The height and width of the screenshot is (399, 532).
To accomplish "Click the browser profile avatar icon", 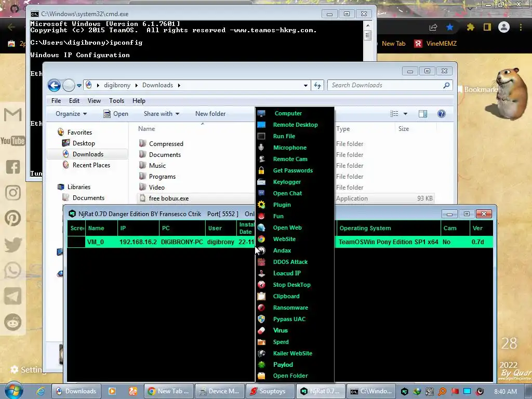I will coord(504,27).
